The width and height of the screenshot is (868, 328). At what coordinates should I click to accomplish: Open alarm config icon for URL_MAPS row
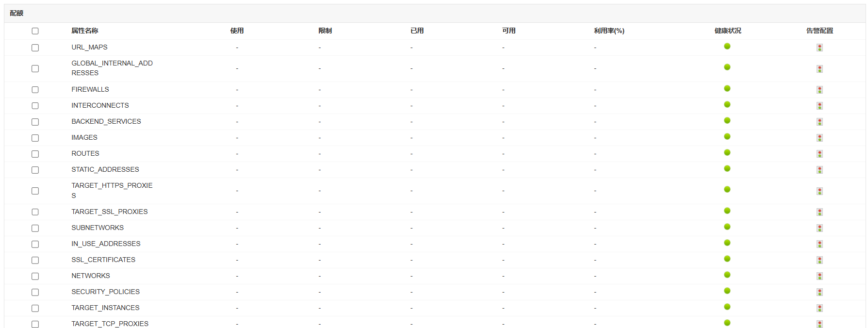click(819, 48)
